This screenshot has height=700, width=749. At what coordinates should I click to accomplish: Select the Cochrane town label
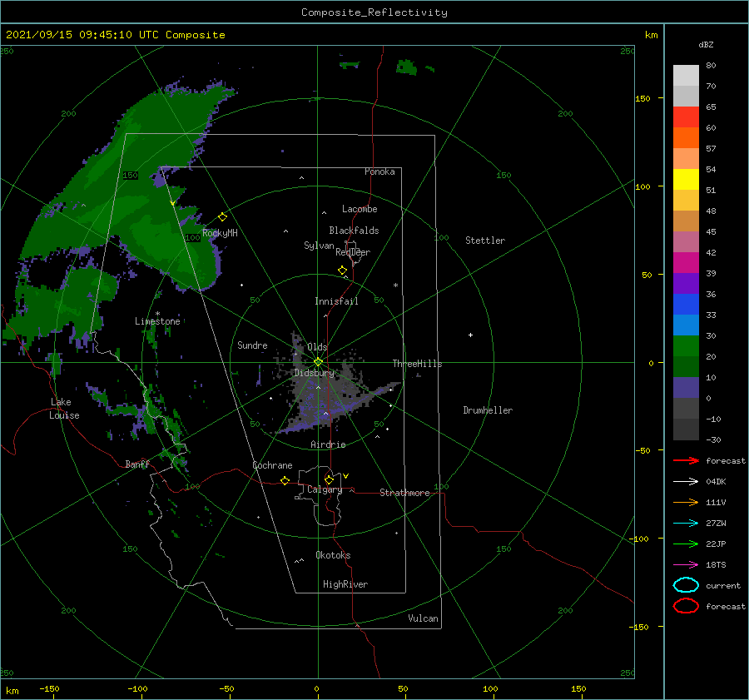point(272,465)
